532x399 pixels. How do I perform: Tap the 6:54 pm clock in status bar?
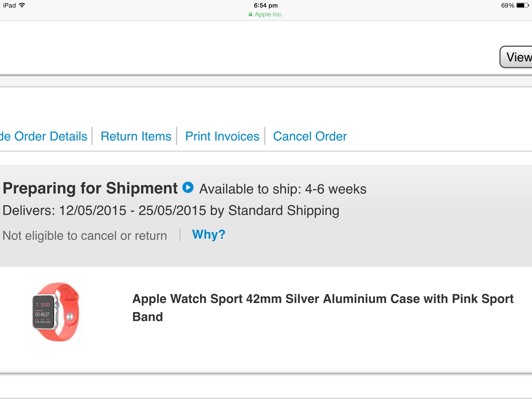(x=266, y=5)
